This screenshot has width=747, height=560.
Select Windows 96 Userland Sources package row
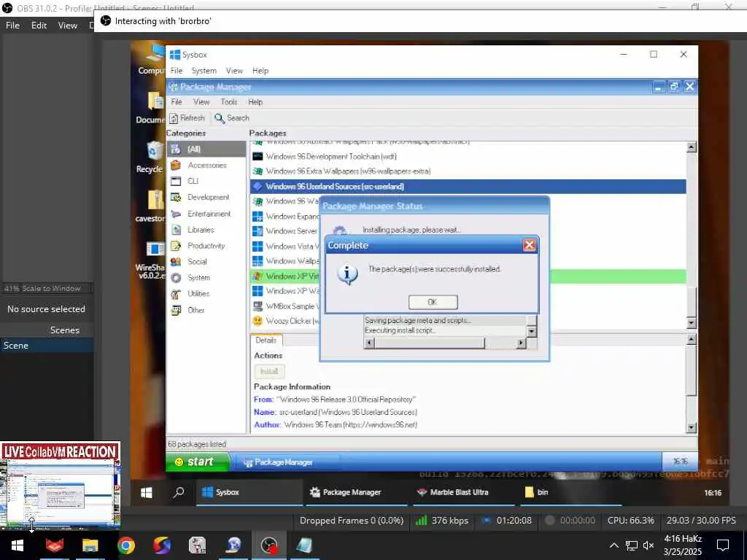click(468, 186)
